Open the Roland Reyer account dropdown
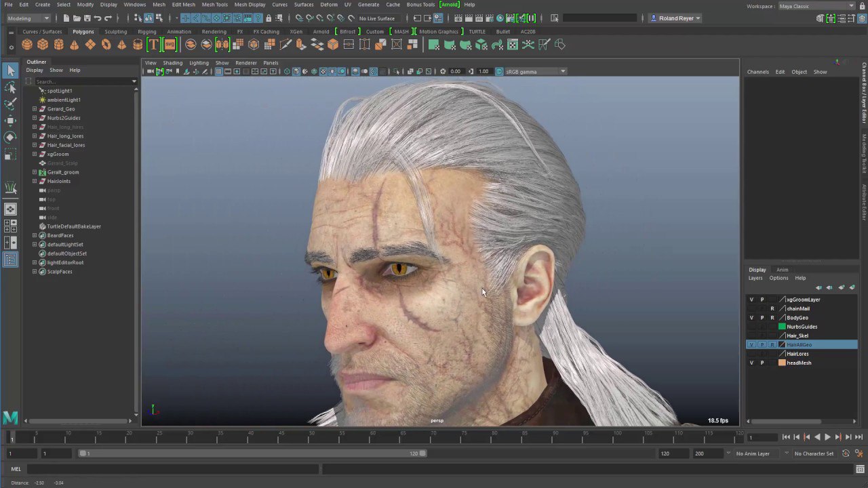This screenshot has height=488, width=868. 675,18
